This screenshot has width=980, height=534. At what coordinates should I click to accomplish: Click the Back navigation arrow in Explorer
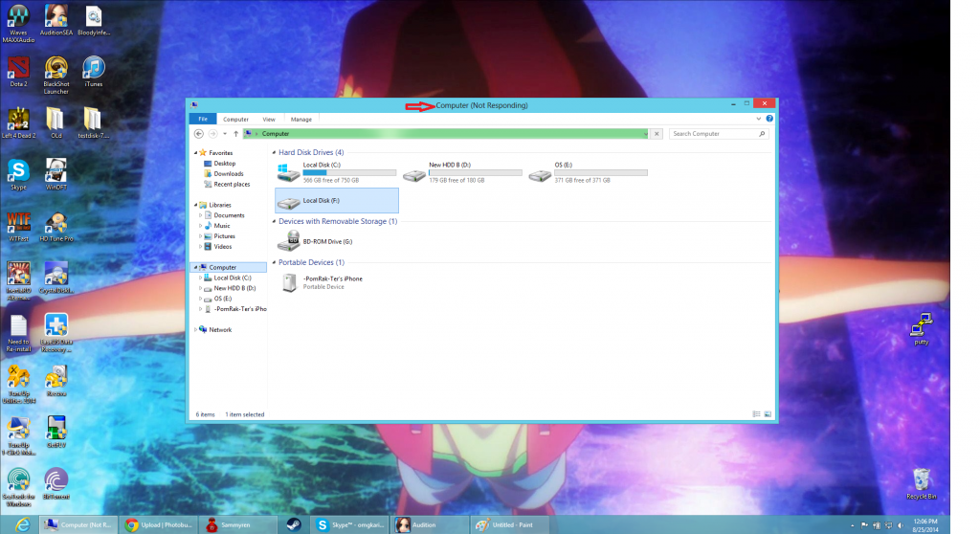(199, 134)
